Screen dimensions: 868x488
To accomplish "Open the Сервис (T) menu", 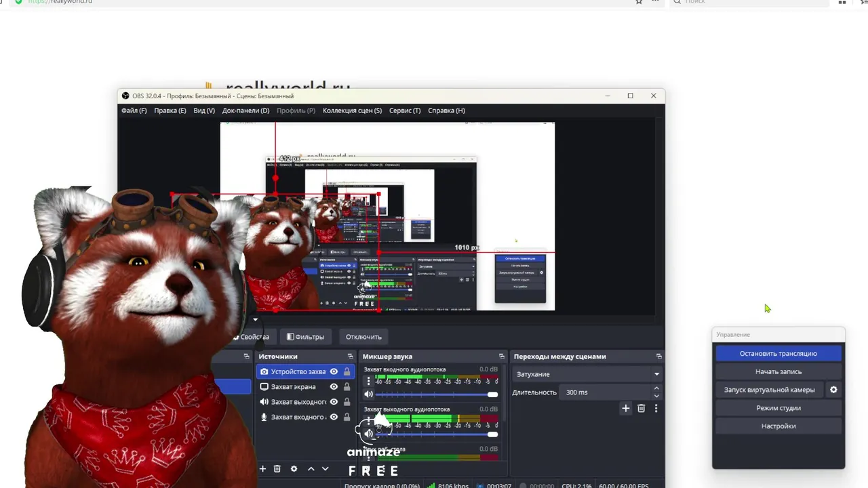I will tap(405, 110).
